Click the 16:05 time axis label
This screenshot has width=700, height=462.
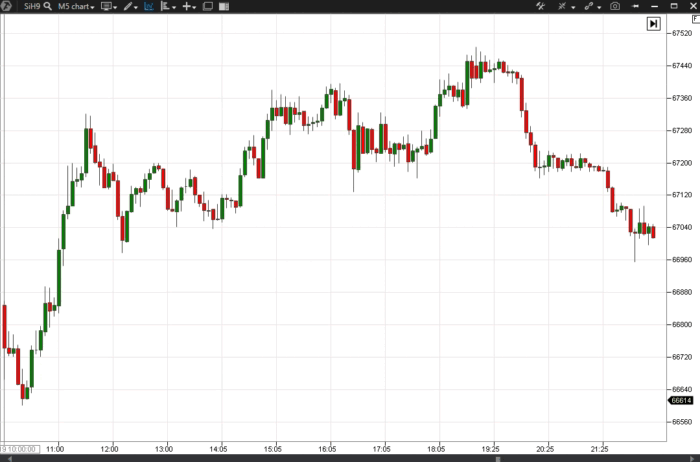(327, 449)
